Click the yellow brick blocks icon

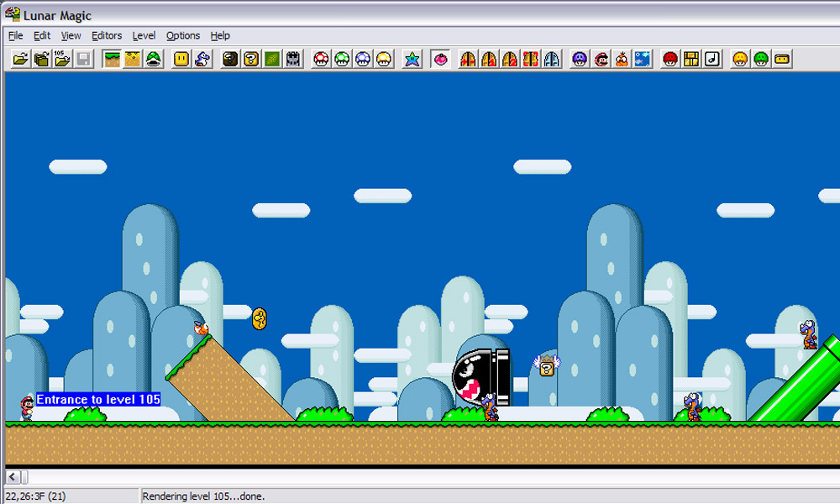pos(691,59)
